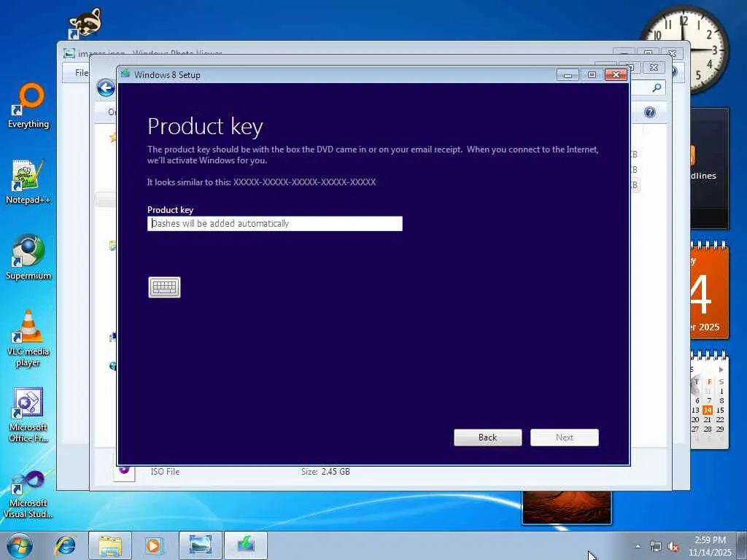Open the network tray icon
The image size is (747, 560).
click(x=656, y=547)
